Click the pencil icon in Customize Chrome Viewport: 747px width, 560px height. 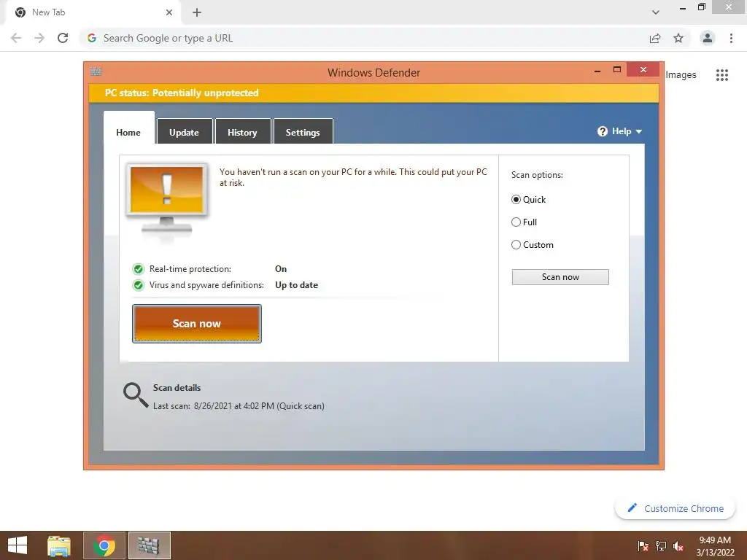coord(632,507)
